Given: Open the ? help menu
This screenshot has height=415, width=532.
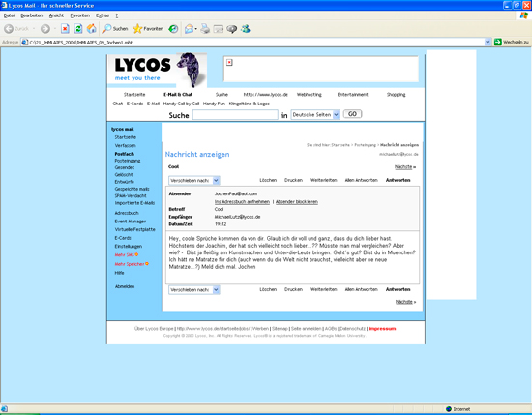Looking at the screenshot, I should tap(117, 15).
